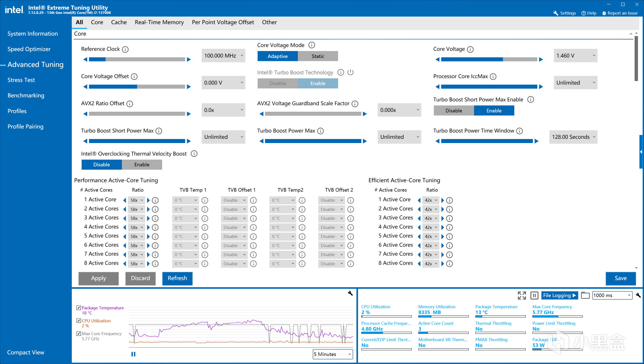Image resolution: width=644 pixels, height=364 pixels.
Task: Open the 5 Minutes time range dropdown
Action: point(332,354)
